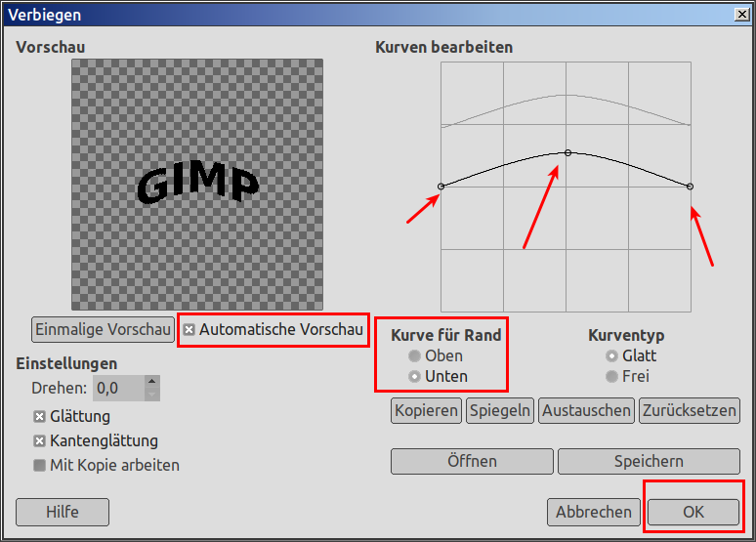Click into the Drehen value field
This screenshot has height=542, width=756.
point(118,388)
